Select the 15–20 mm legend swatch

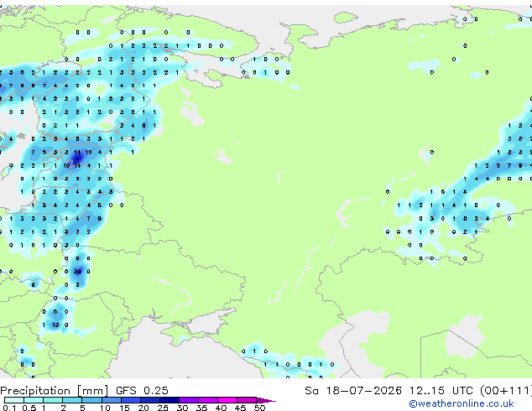point(131,400)
